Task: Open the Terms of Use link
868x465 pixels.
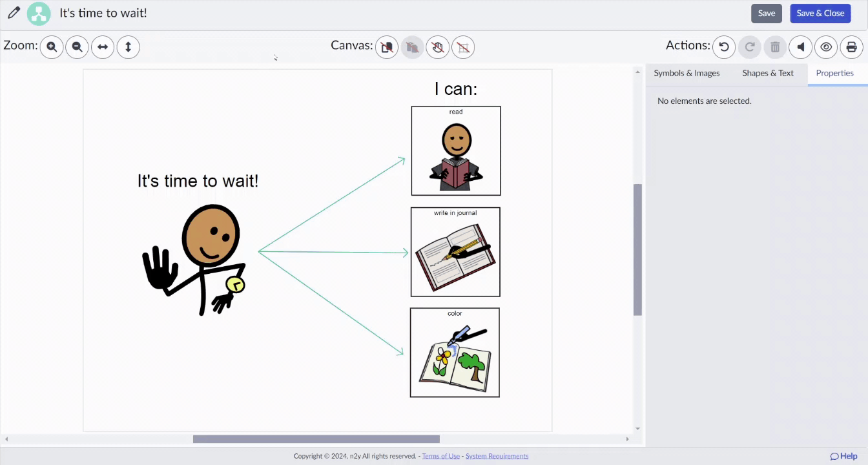Action: click(440, 456)
